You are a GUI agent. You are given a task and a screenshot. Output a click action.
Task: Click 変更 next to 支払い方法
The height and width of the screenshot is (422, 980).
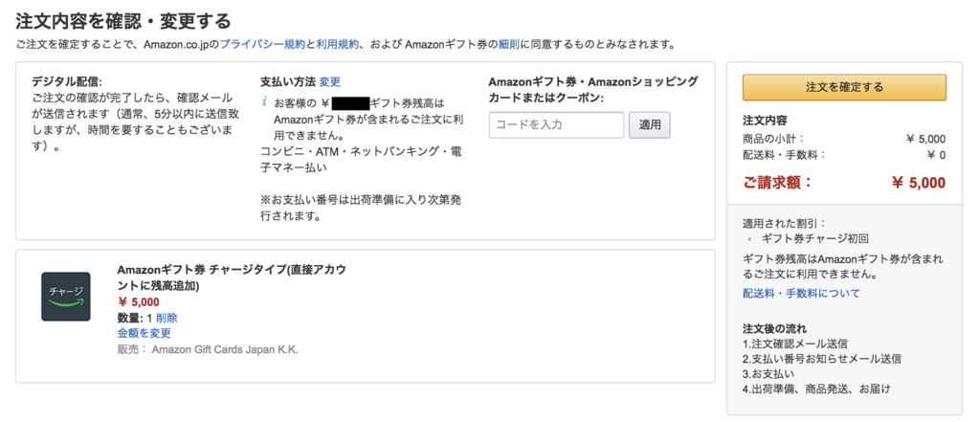(x=329, y=81)
